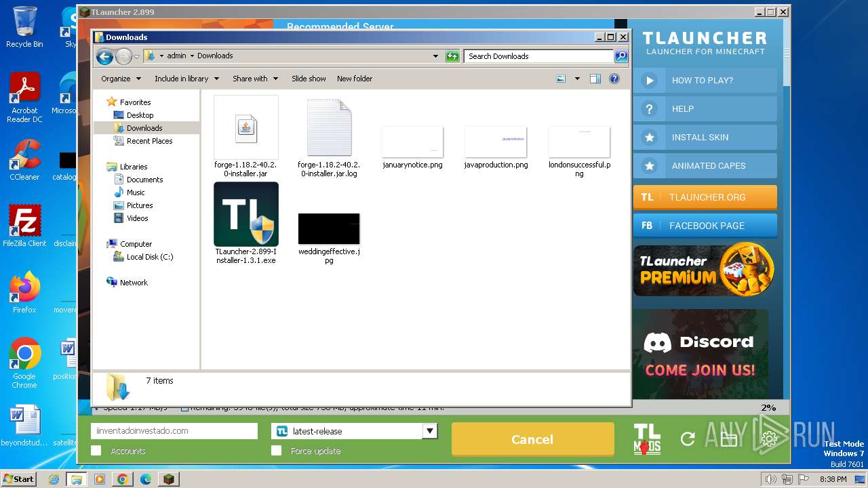Click Edge icon in taskbar
Image resolution: width=868 pixels, height=488 pixels.
click(145, 479)
